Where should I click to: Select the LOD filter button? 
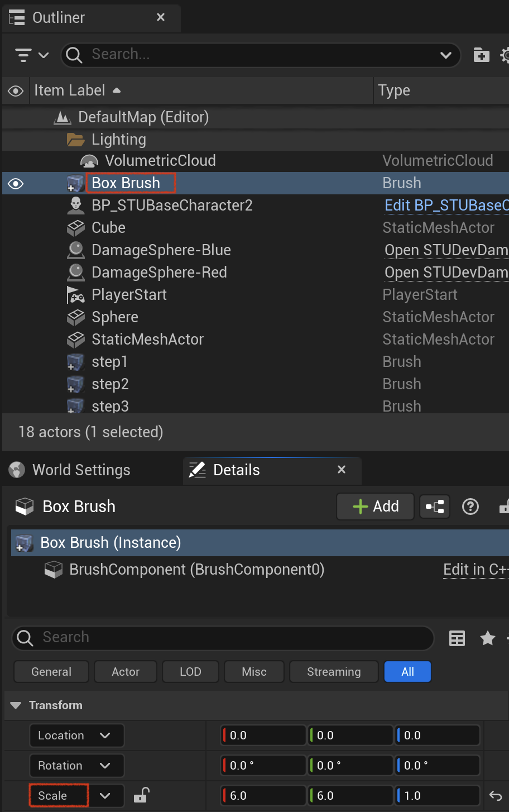[190, 672]
